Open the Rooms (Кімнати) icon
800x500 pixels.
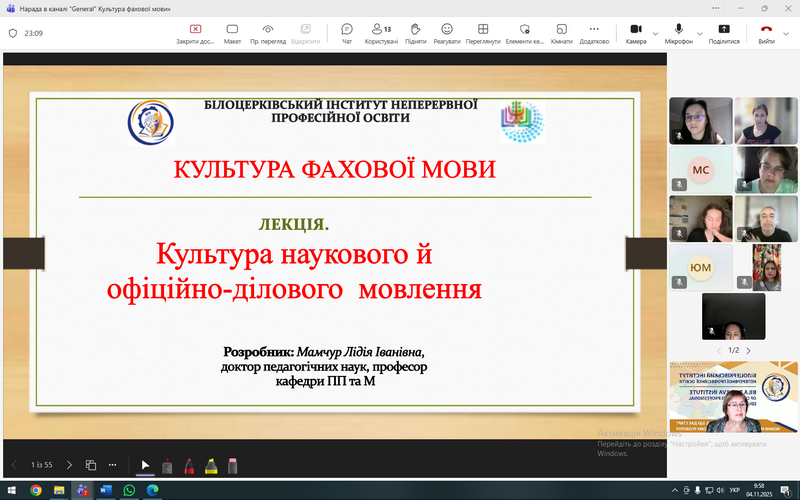coord(561,33)
